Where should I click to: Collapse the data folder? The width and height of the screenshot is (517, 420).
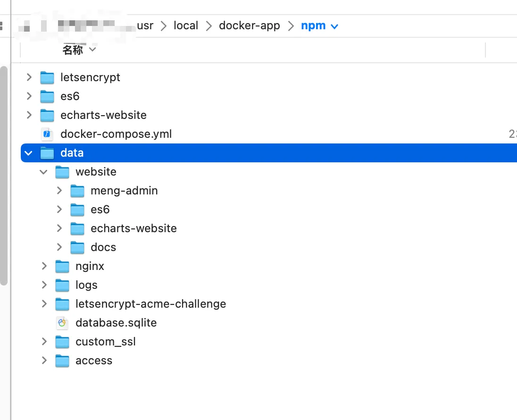(29, 153)
